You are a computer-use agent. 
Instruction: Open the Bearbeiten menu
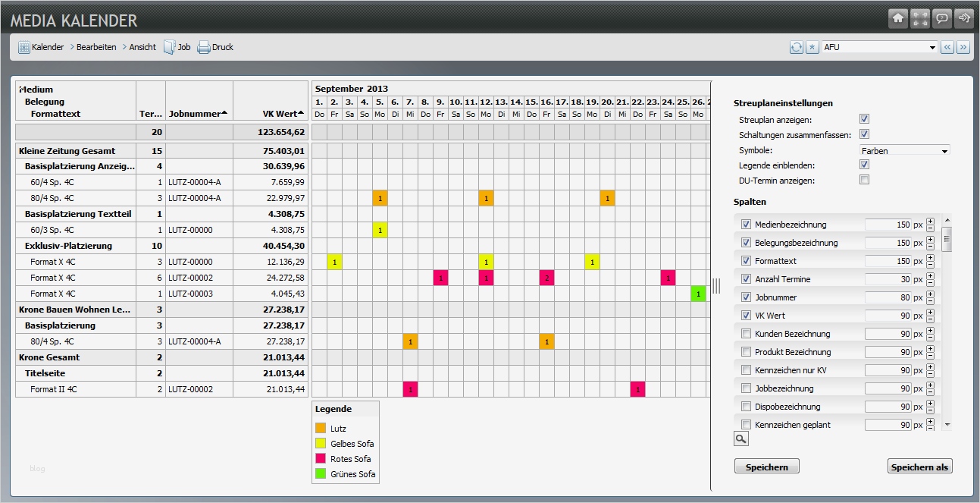point(92,47)
